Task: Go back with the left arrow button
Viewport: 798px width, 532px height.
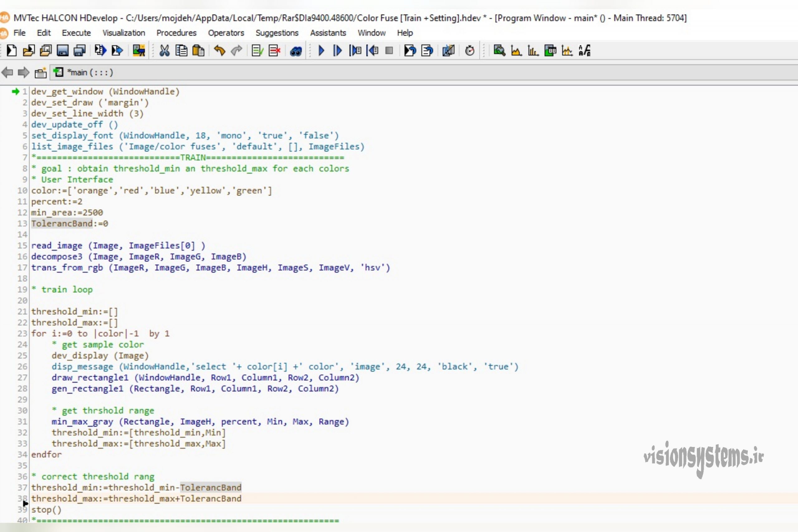Action: coord(7,72)
